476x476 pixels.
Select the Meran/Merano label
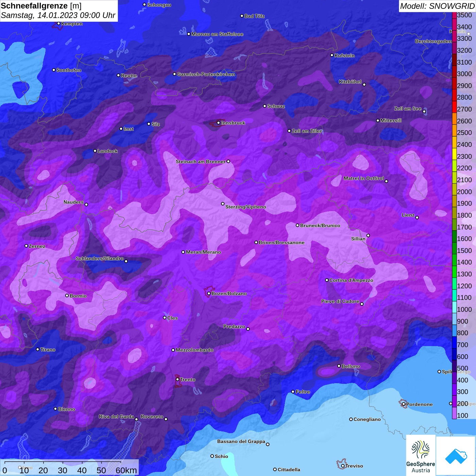[x=203, y=252]
